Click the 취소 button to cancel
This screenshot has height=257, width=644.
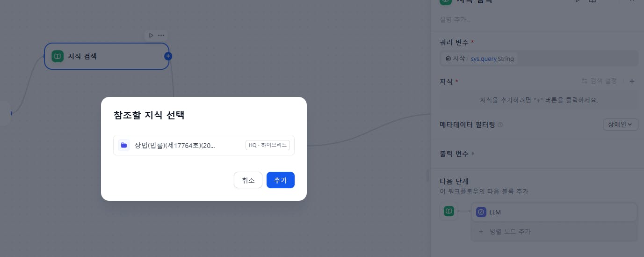click(248, 180)
